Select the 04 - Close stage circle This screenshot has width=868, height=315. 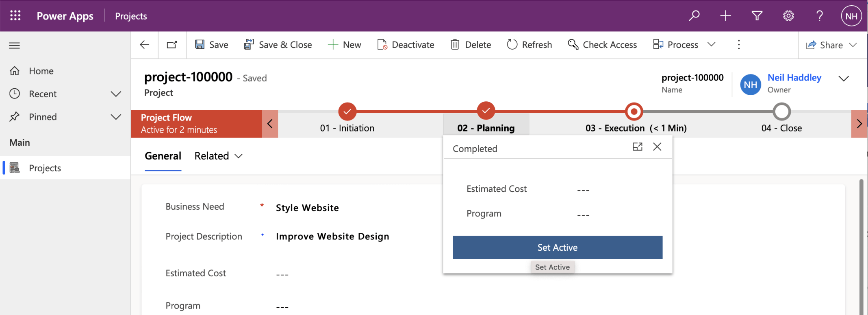point(781,112)
